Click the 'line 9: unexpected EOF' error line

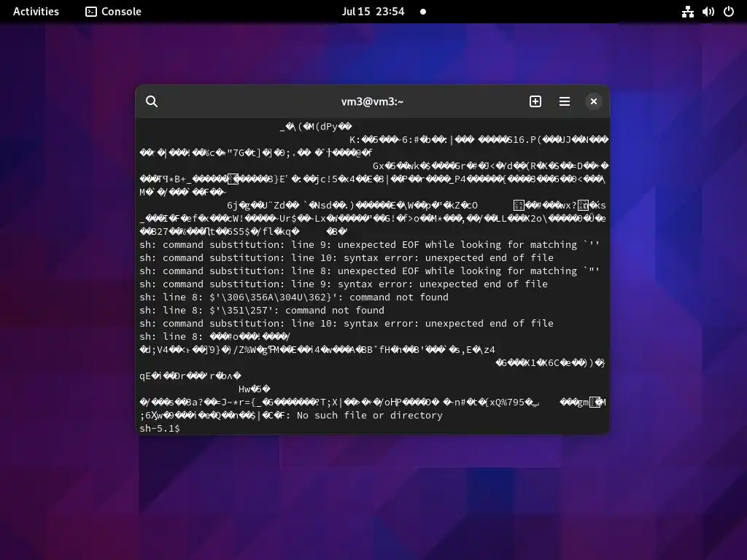[370, 245]
